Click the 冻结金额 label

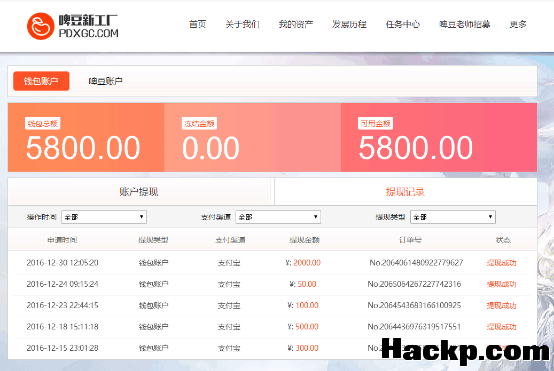click(199, 124)
